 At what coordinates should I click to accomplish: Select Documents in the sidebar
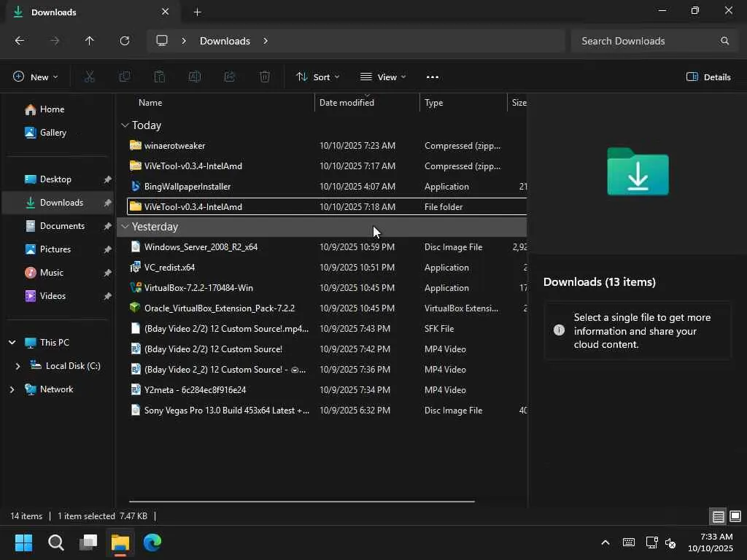point(62,226)
